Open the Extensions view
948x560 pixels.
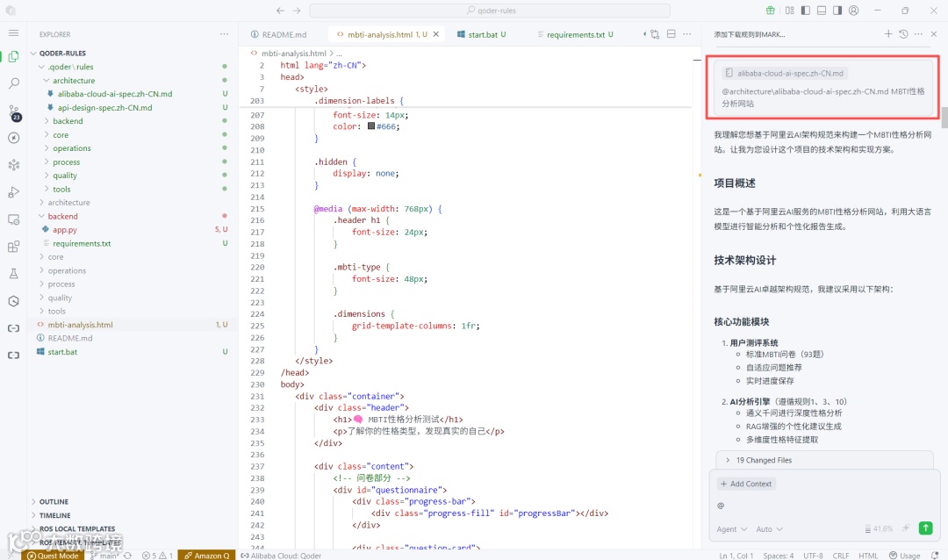(13, 247)
